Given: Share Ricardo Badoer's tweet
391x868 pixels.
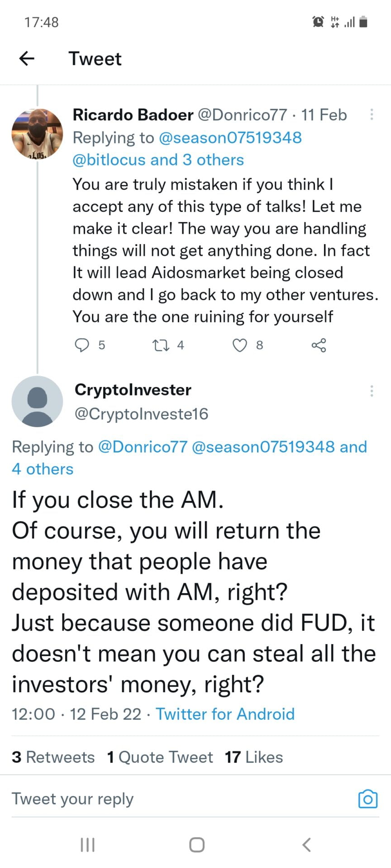Looking at the screenshot, I should point(319,345).
